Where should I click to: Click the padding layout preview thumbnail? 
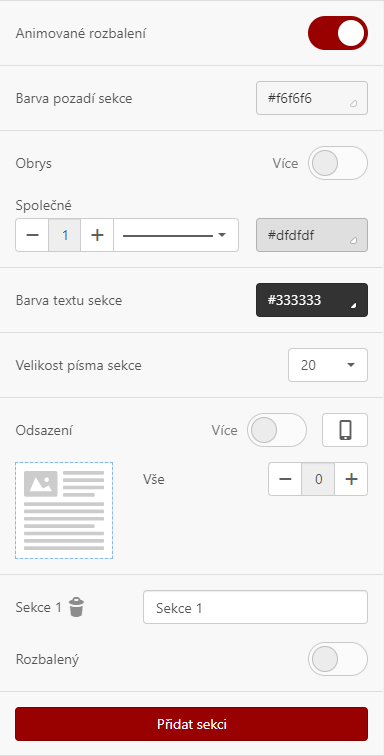point(64,511)
